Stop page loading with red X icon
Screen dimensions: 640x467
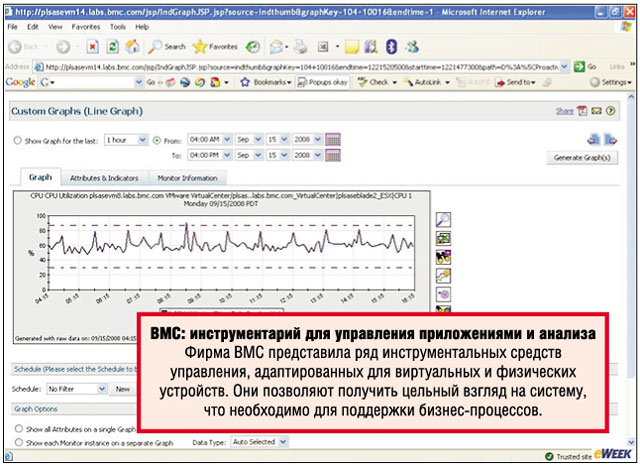click(x=93, y=47)
